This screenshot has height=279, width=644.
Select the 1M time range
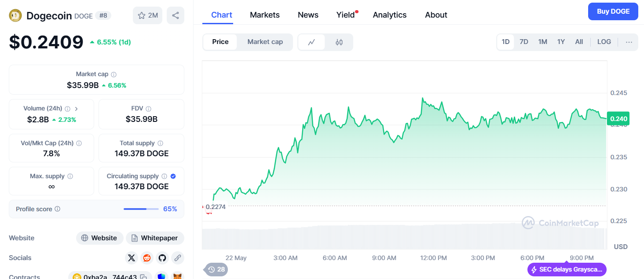point(542,42)
